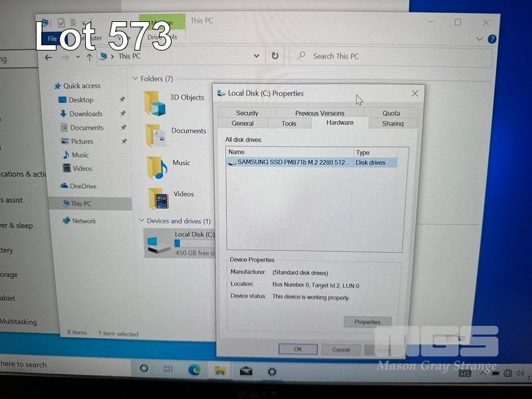Click the Search This PC field
Image resolution: width=532 pixels, height=399 pixels.
[x=392, y=57]
